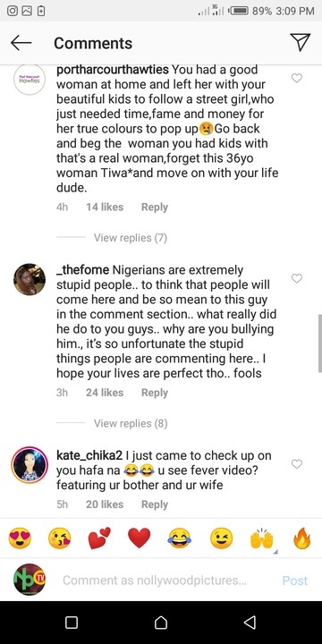Open the direct message paper plane icon
This screenshot has height=644, width=322.
[x=301, y=42]
